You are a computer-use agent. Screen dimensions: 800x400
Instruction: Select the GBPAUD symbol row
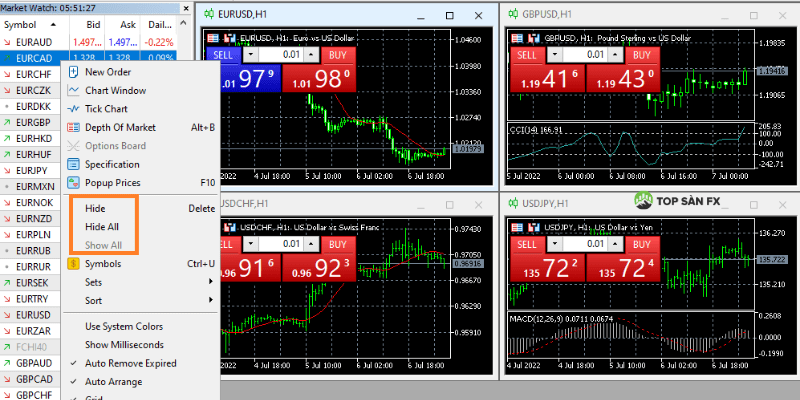click(x=31, y=363)
